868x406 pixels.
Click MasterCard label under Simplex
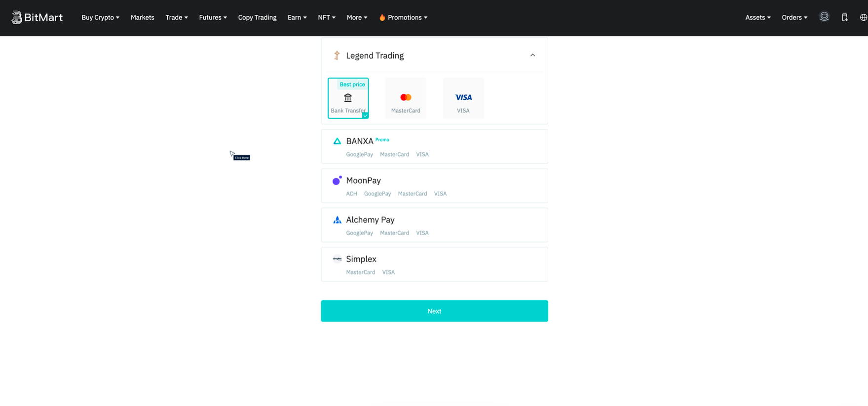point(361,272)
